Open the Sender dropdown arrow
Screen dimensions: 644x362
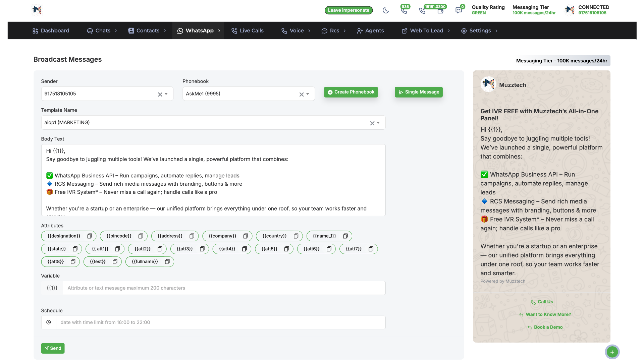tap(166, 94)
